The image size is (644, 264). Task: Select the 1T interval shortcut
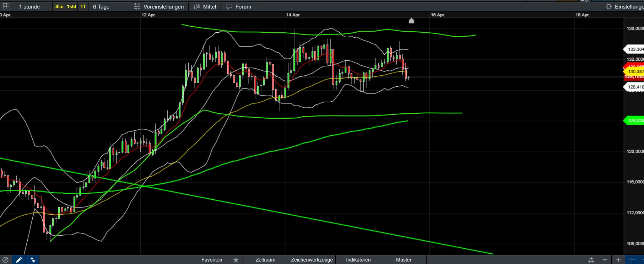click(83, 6)
